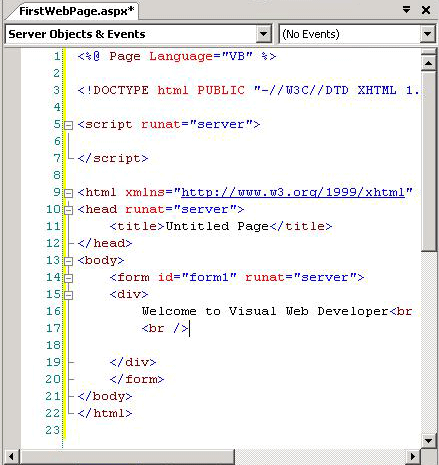The image size is (439, 465).
Task: Click the horizontal scrollbar right arrow
Action: coord(413,456)
